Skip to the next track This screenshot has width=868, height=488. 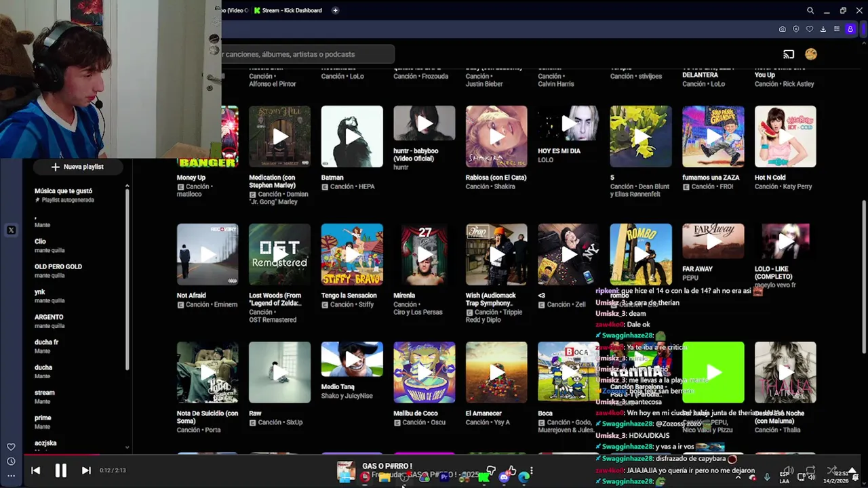(x=86, y=470)
